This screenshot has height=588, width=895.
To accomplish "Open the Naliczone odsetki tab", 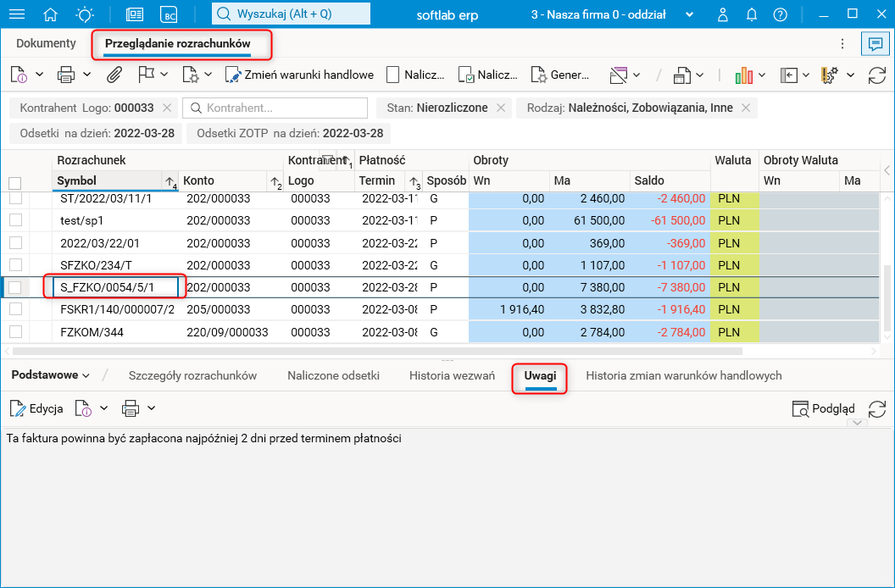I will point(333,375).
